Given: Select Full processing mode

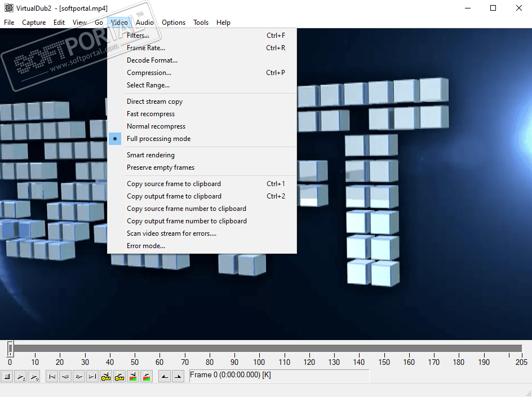Looking at the screenshot, I should pyautogui.click(x=202, y=139).
